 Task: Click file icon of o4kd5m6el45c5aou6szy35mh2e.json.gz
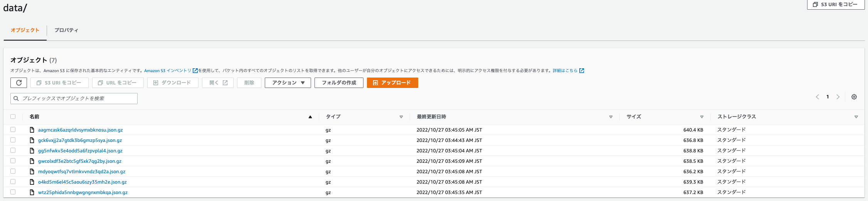coord(32,182)
